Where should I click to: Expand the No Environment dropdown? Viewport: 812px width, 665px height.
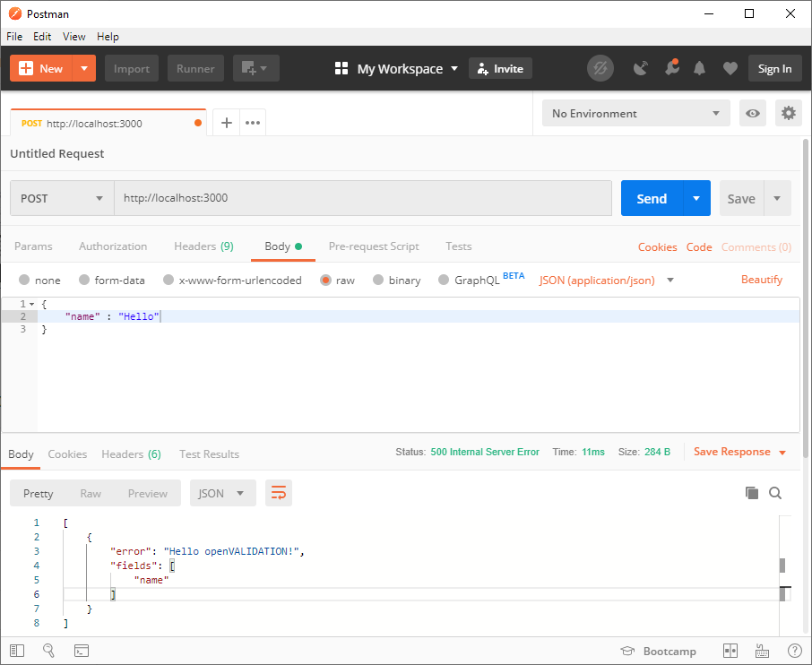635,114
